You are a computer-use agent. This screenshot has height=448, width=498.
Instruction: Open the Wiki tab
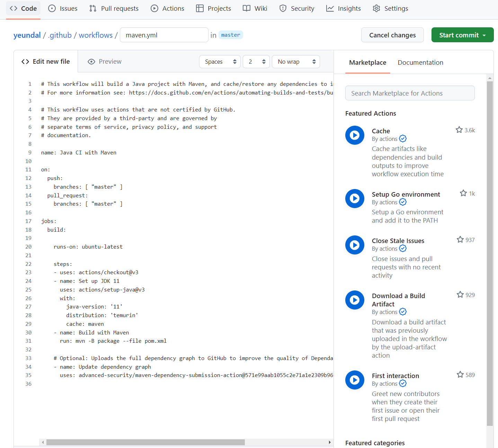255,9
